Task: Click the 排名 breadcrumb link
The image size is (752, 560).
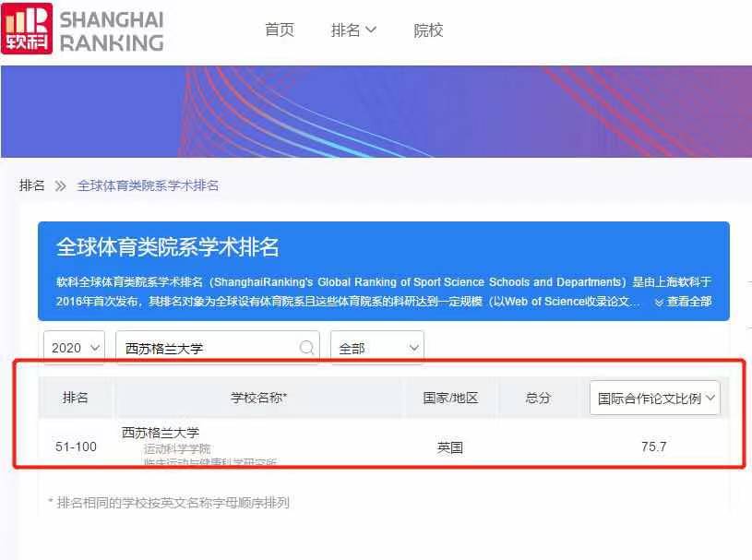Action: [x=32, y=185]
